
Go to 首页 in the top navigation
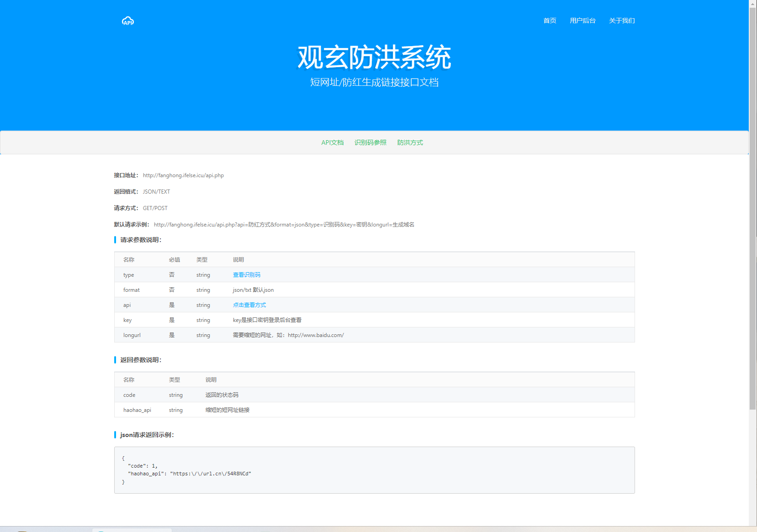[x=550, y=21]
